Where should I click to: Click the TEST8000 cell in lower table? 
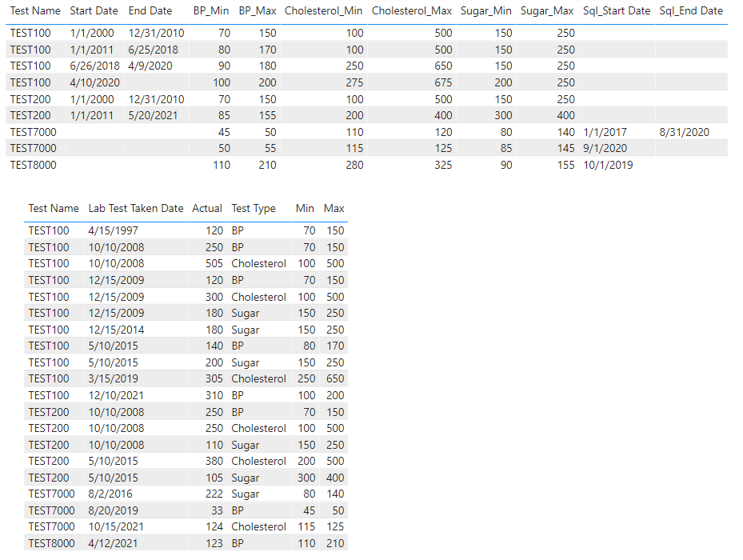pyautogui.click(x=51, y=543)
